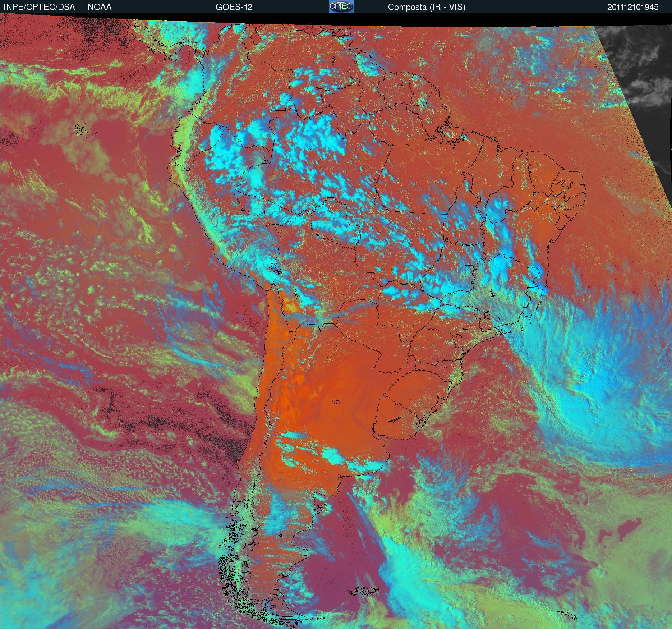Click the NOAA label in the header
The width and height of the screenshot is (672, 629).
pyautogui.click(x=100, y=7)
